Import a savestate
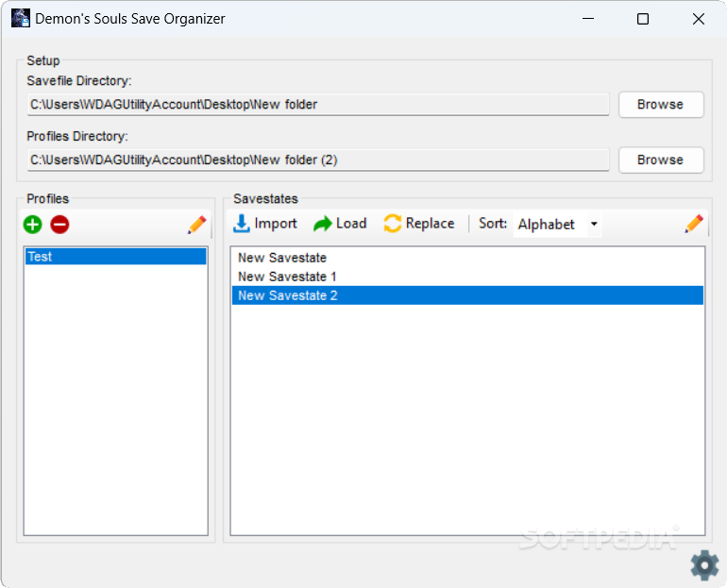 pyautogui.click(x=265, y=224)
